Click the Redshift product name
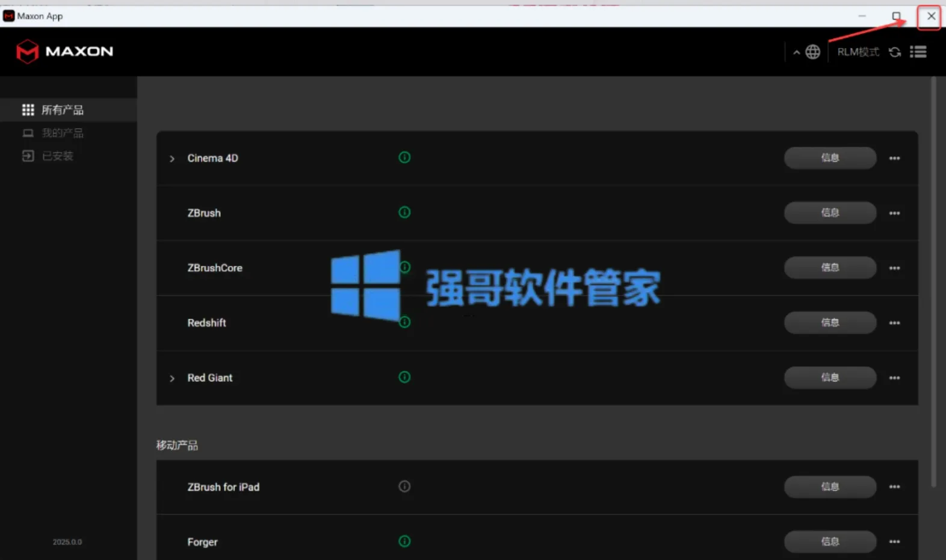The image size is (946, 560). coord(206,323)
